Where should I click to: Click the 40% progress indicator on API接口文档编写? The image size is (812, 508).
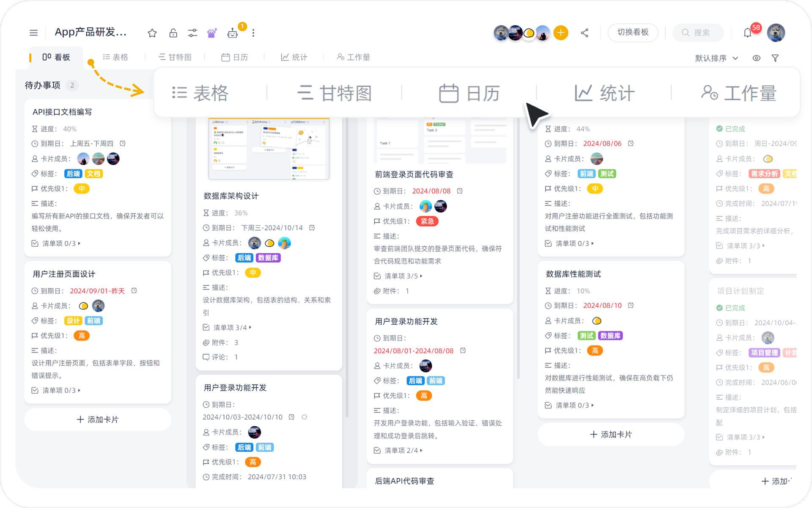click(70, 129)
